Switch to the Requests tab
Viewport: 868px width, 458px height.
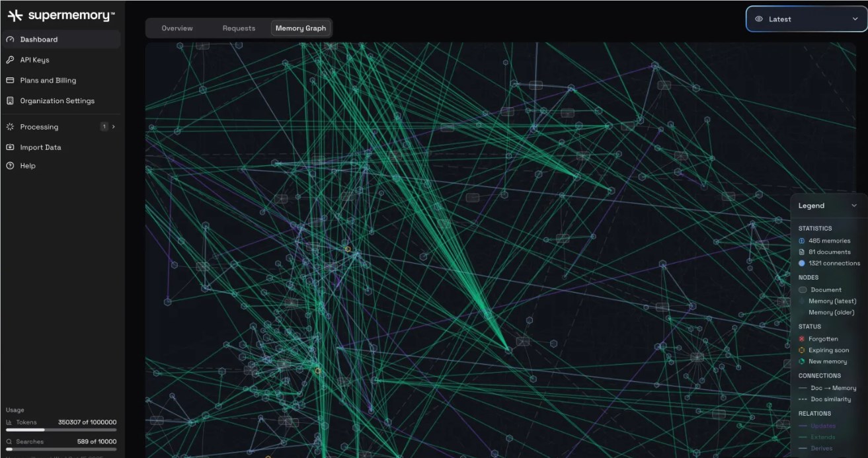(239, 28)
